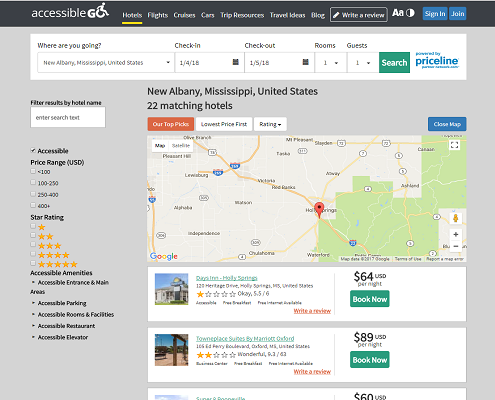Click the accessibleGO logo
495x400 pixels.
click(x=70, y=11)
